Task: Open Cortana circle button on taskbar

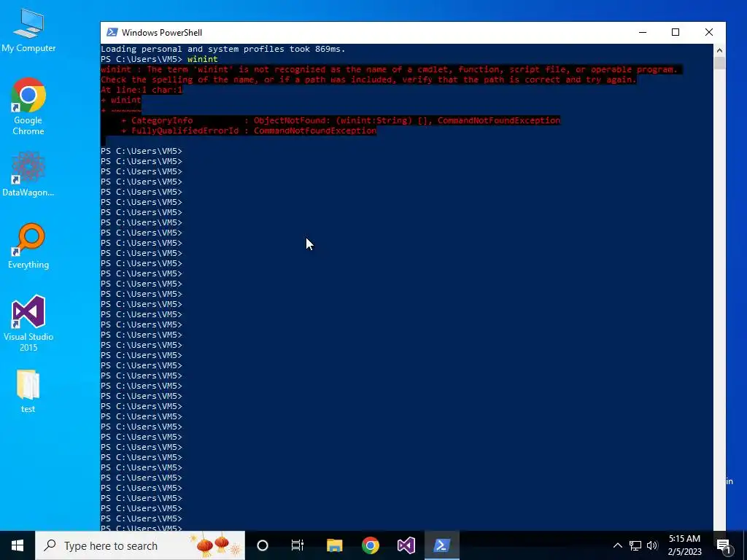Action: tap(263, 545)
